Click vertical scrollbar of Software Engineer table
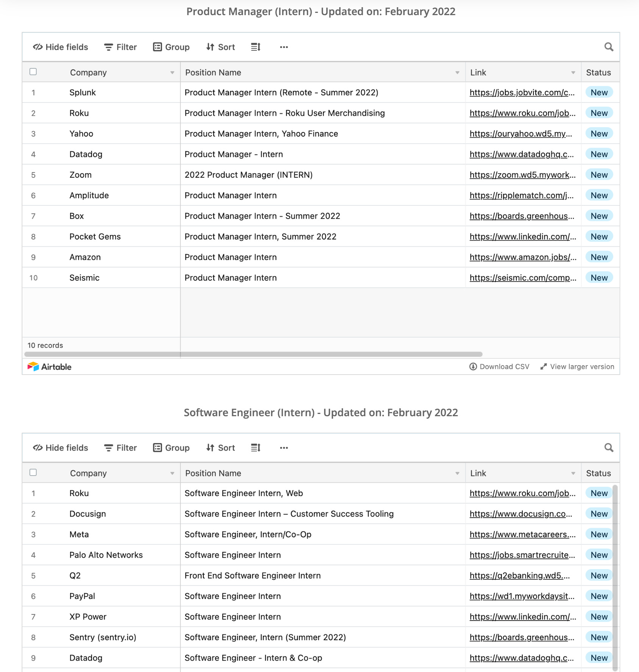Screen dimensions: 639x672 (615, 577)
